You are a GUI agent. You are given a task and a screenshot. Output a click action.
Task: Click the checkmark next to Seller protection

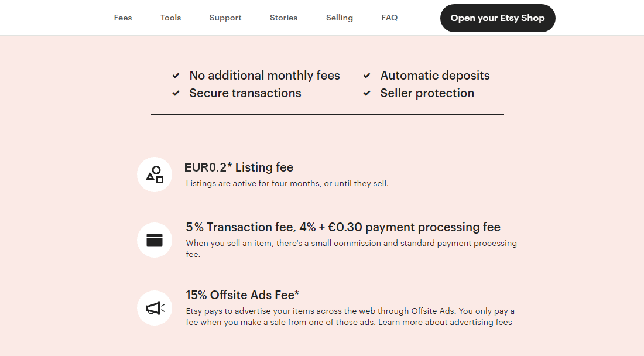[367, 93]
